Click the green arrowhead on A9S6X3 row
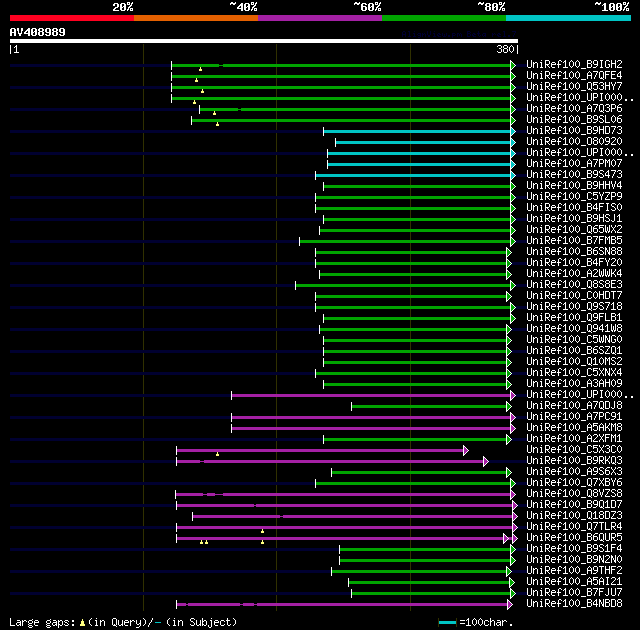Image resolution: width=640 pixels, height=630 pixels. [509, 472]
